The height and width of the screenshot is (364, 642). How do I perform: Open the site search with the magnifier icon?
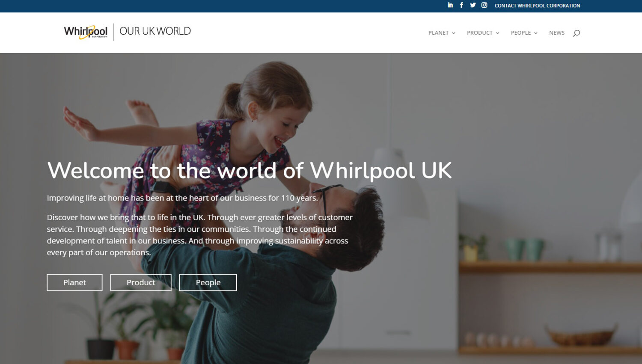pyautogui.click(x=577, y=33)
